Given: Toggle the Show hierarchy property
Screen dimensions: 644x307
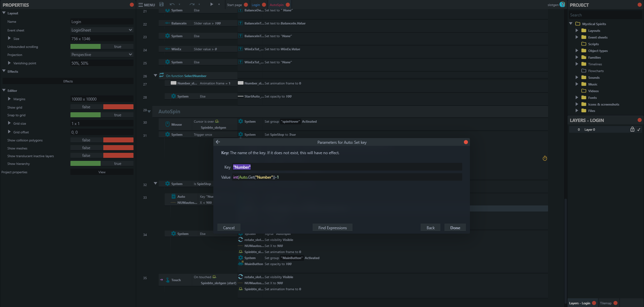Looking at the screenshot, I should point(102,164).
